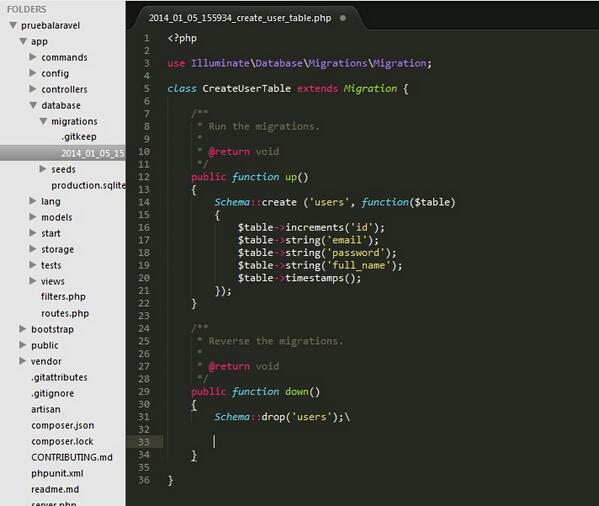Open readme.md in the sidebar
The width and height of the screenshot is (599, 506).
click(x=55, y=489)
